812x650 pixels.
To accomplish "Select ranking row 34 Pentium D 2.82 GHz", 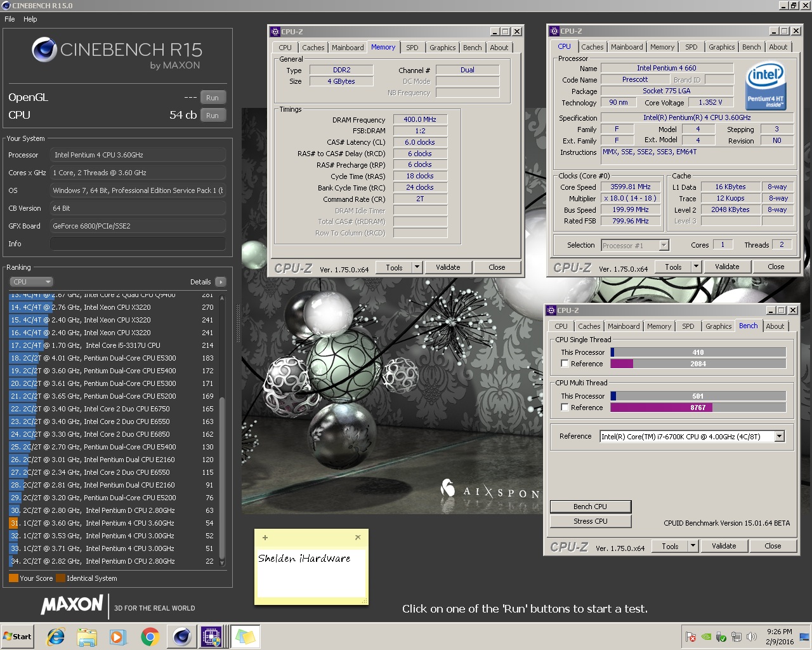I will point(114,561).
